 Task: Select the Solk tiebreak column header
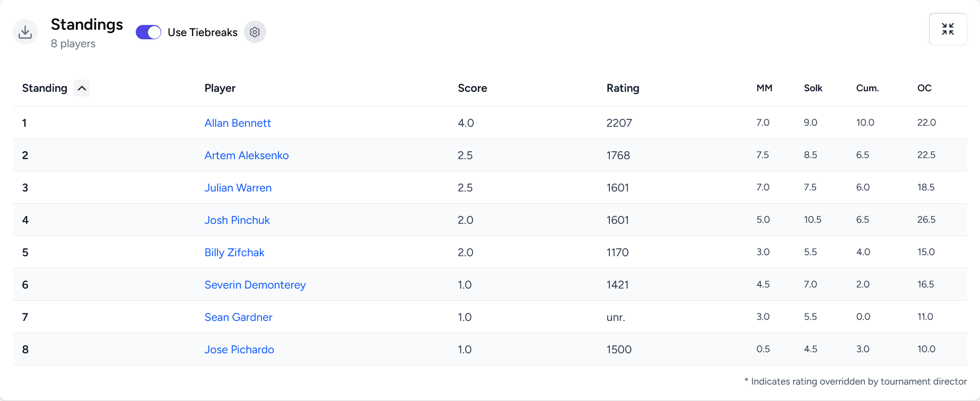[813, 88]
